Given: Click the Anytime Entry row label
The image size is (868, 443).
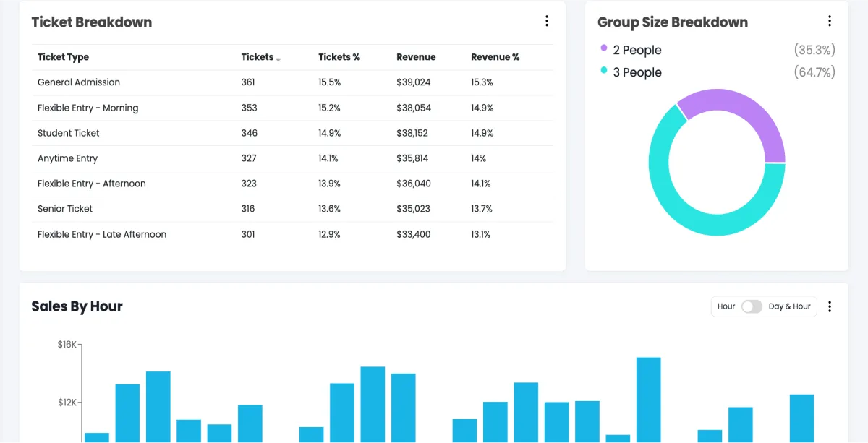Looking at the screenshot, I should pos(67,158).
